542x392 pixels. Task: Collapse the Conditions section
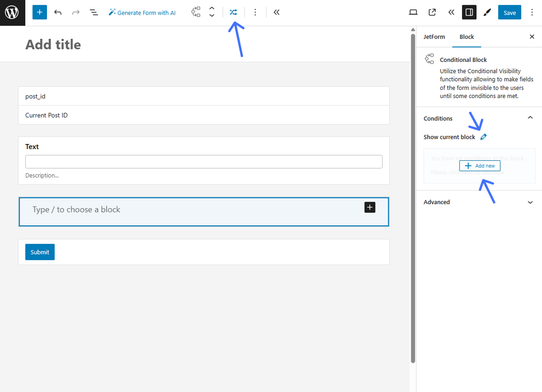point(530,117)
